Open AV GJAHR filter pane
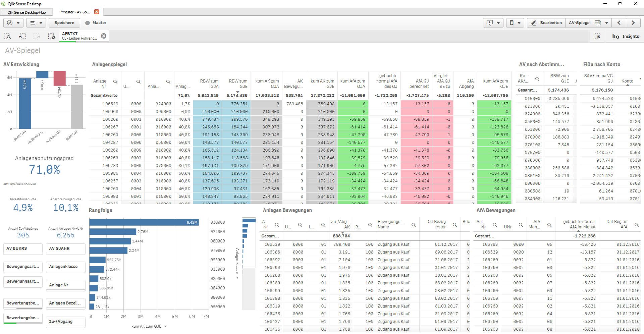Image resolution: width=644 pixels, height=334 pixels. (65, 248)
